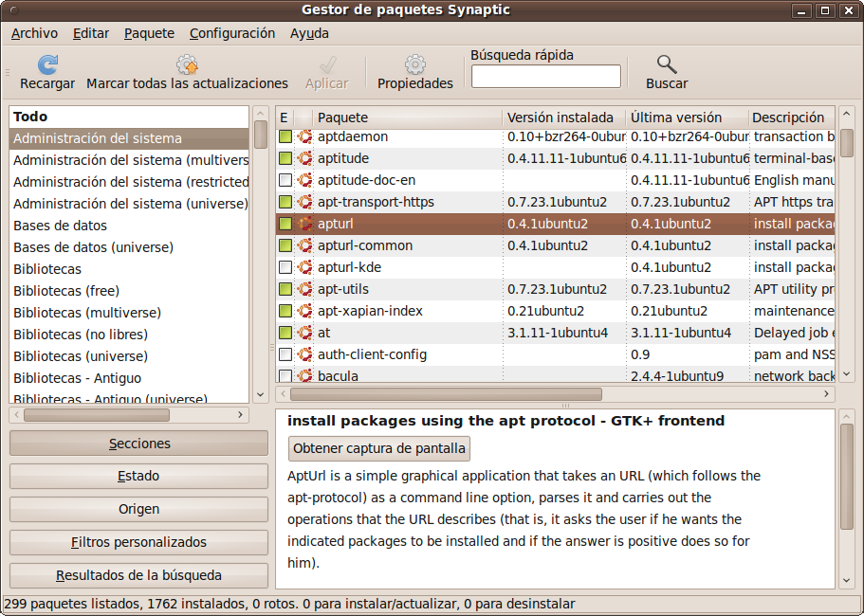Click the Ubuntu icon beside auth-client-config

tap(304, 354)
